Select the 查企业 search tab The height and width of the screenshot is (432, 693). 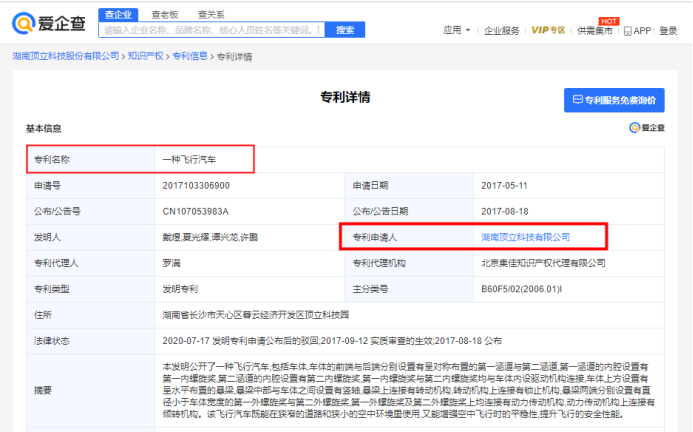pyautogui.click(x=118, y=15)
